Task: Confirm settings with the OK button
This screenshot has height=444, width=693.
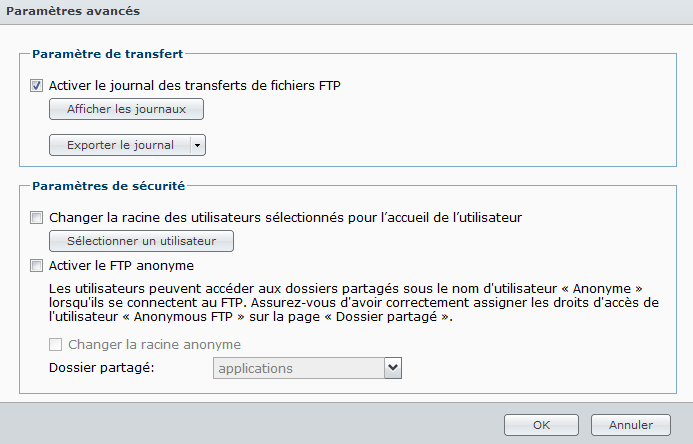Action: (541, 425)
